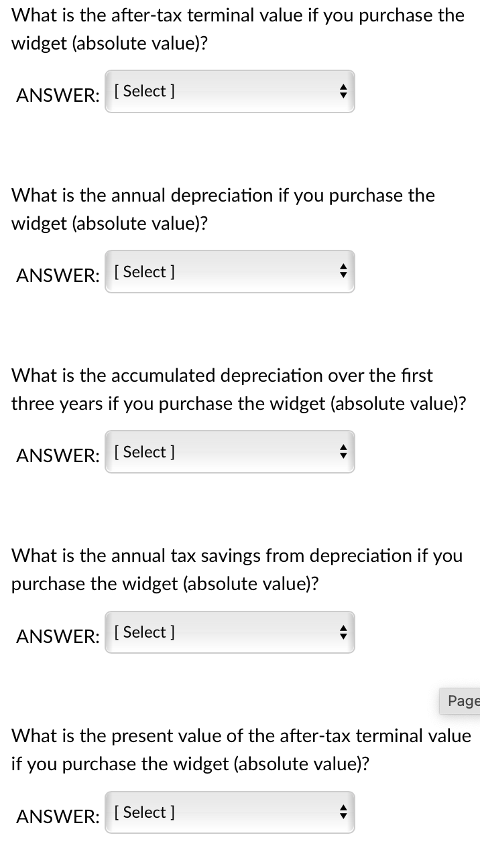The image size is (480, 868).
Task: Click the arrow icon on the tax savings selector
Action: 343,632
